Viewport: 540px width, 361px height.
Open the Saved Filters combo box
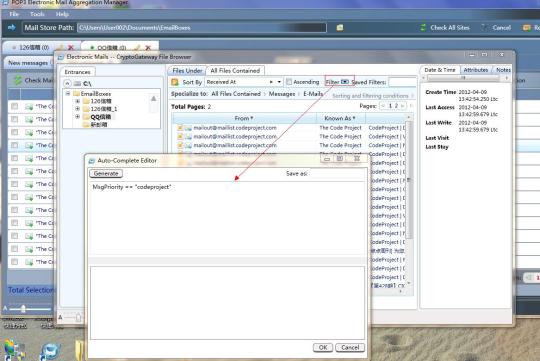pos(402,82)
